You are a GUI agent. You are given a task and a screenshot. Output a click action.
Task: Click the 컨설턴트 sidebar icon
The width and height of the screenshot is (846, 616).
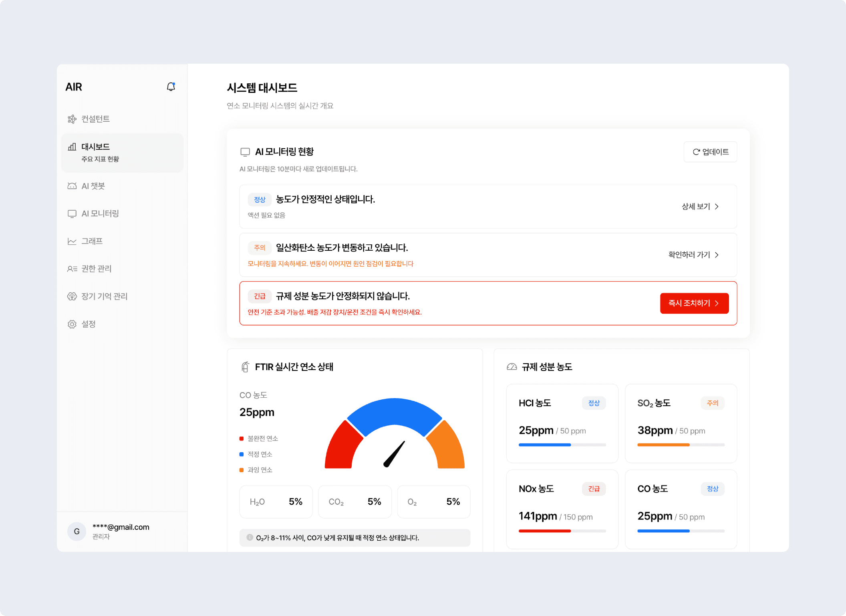pyautogui.click(x=72, y=119)
